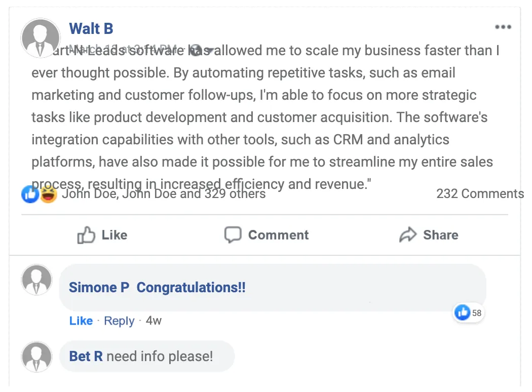This screenshot has height=392, width=532.
Task: Open the 232 Comments link
Action: click(479, 194)
